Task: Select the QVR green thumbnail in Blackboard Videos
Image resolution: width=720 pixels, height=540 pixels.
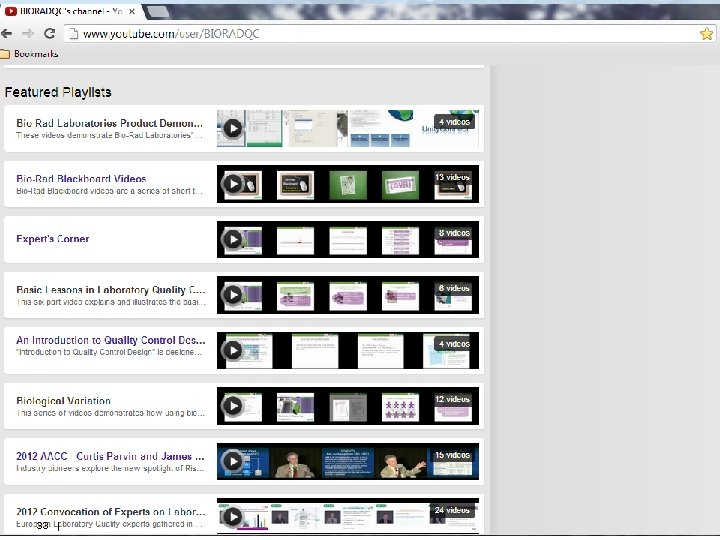Action: (x=400, y=185)
